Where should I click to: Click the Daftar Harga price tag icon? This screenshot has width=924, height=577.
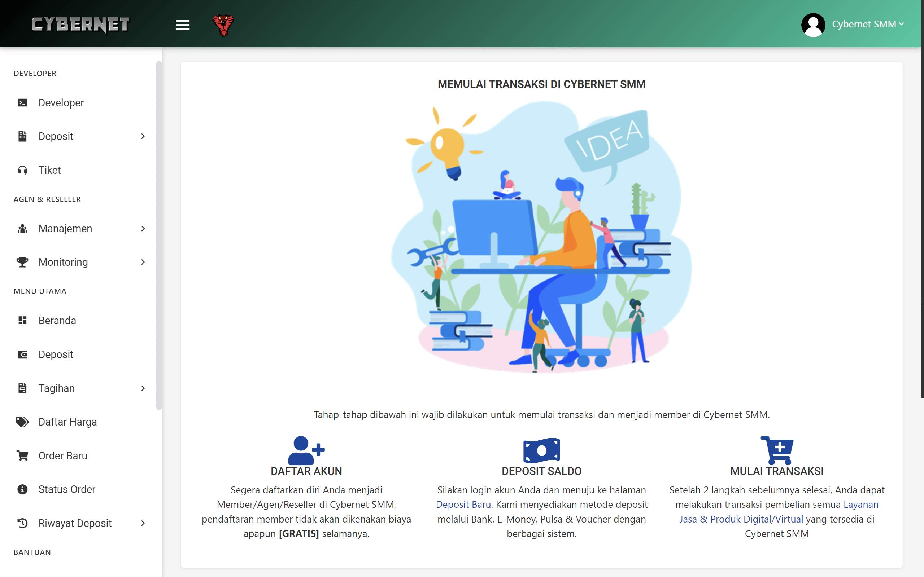click(22, 422)
